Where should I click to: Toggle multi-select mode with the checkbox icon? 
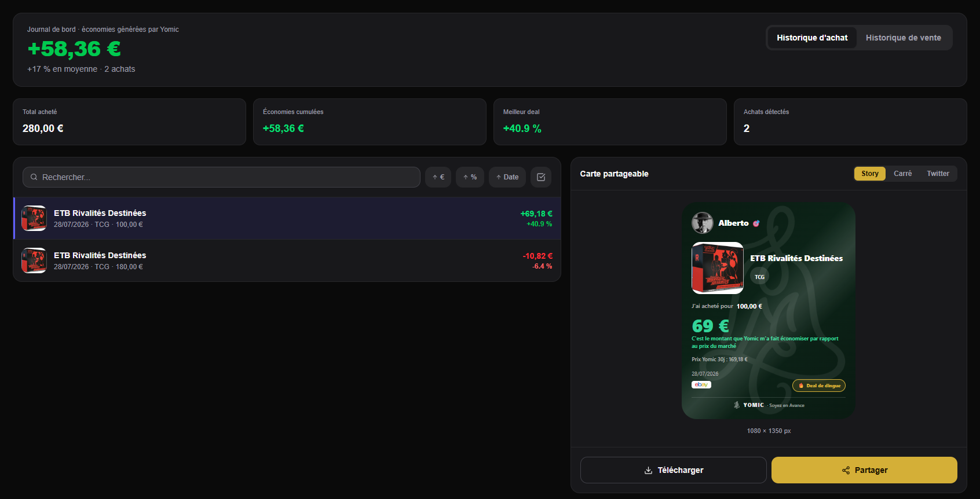[x=541, y=177]
